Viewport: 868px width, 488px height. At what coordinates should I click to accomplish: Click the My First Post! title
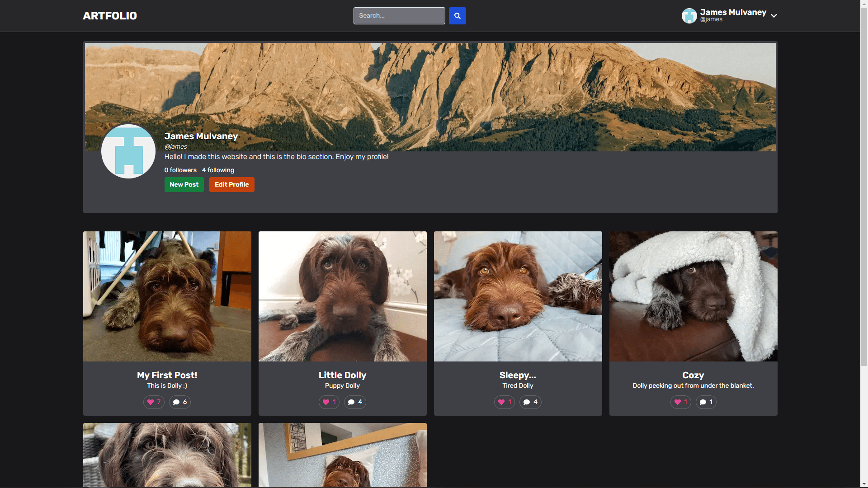167,375
